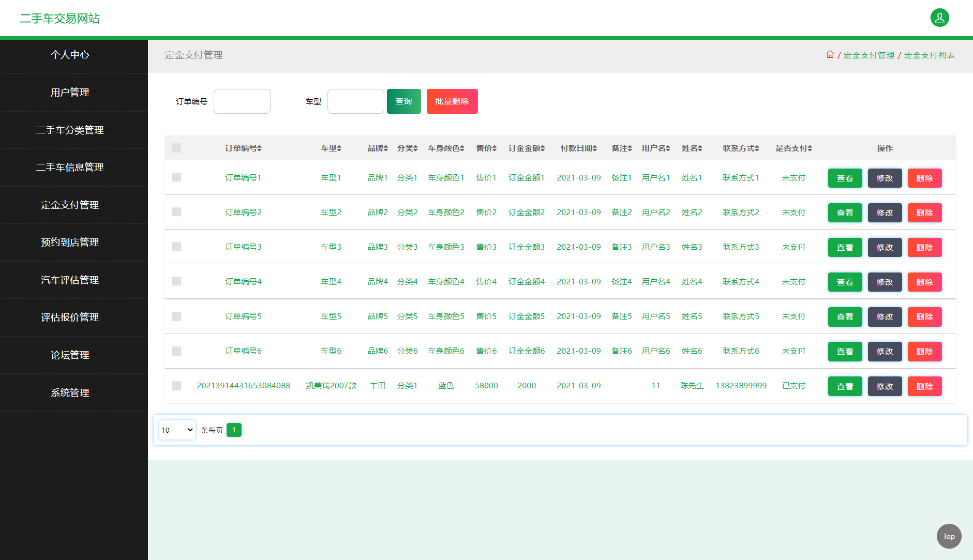Expand the 二手车分类管理 sidebar menu
Screen dimensions: 973x560
73,130
